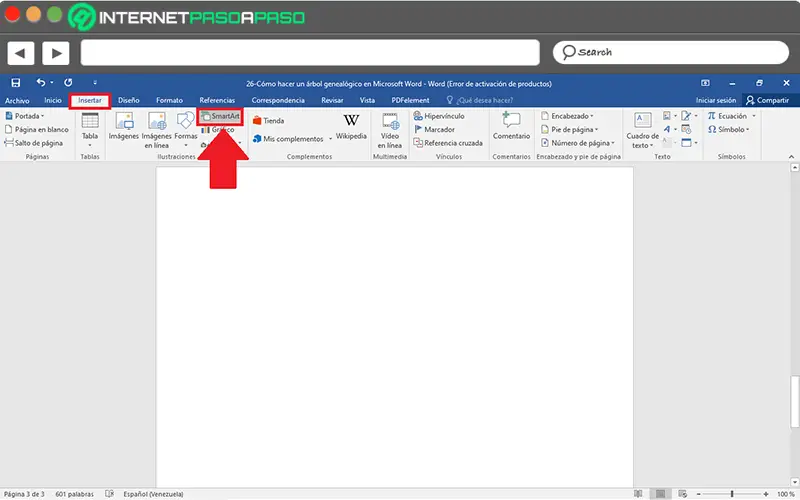Open the proofing check icon in the status bar
The height and width of the screenshot is (500, 800).
pyautogui.click(x=109, y=494)
